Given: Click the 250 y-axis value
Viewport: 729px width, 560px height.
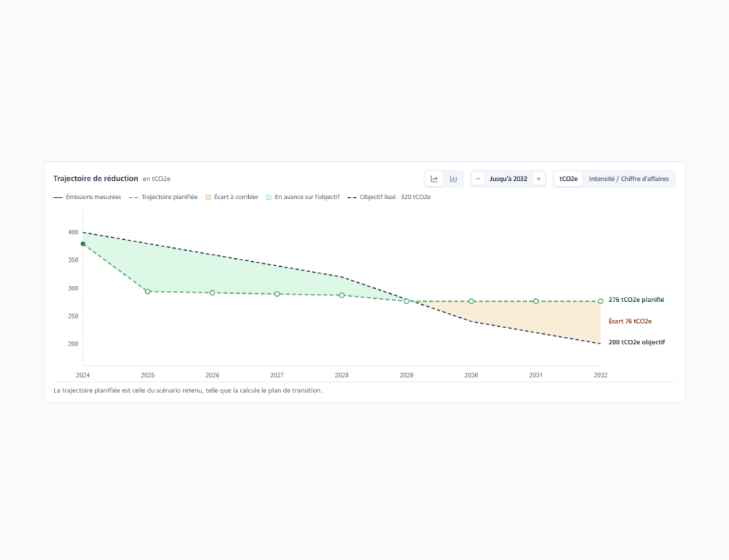Looking at the screenshot, I should (x=73, y=316).
